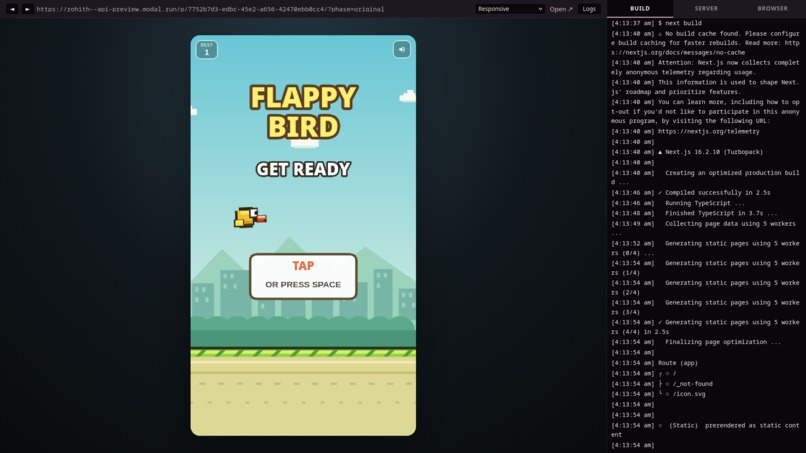The width and height of the screenshot is (806, 453).
Task: Click the 'Finalizing page optimization ...' log line
Action: (696, 342)
